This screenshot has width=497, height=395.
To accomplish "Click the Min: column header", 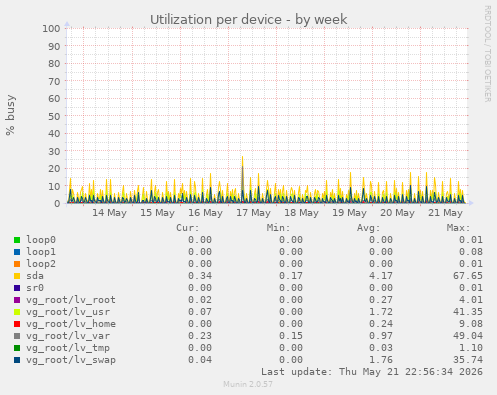I will (x=278, y=228).
